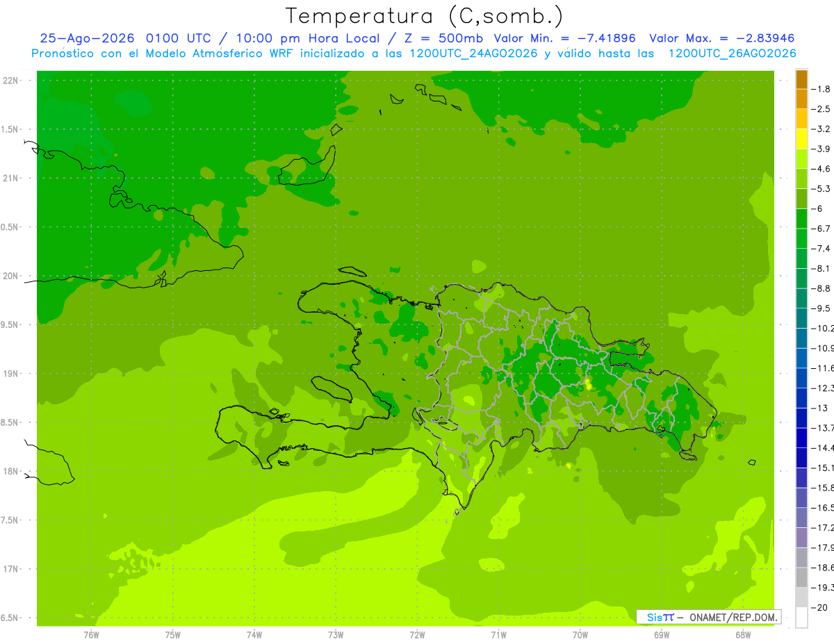Click the "70W" longitude label
The height and width of the screenshot is (644, 834).
pos(580,635)
